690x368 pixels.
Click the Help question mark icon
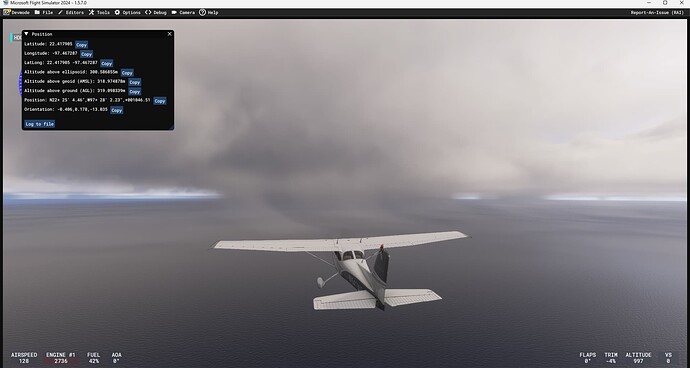click(x=202, y=12)
